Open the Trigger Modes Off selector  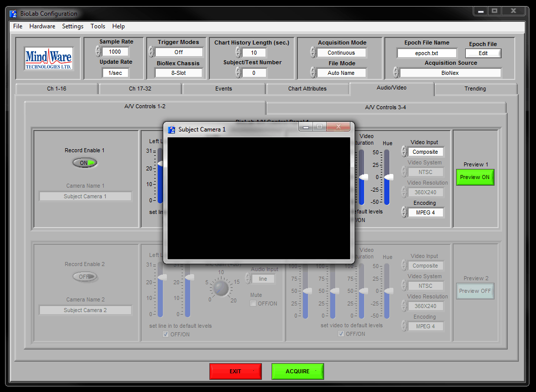point(179,52)
